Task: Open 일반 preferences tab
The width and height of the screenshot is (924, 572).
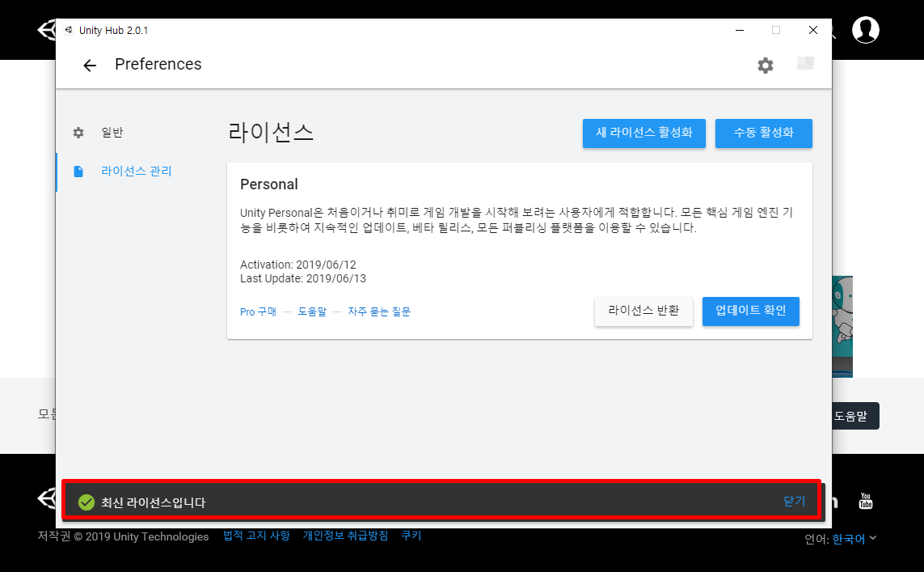Action: pos(112,132)
